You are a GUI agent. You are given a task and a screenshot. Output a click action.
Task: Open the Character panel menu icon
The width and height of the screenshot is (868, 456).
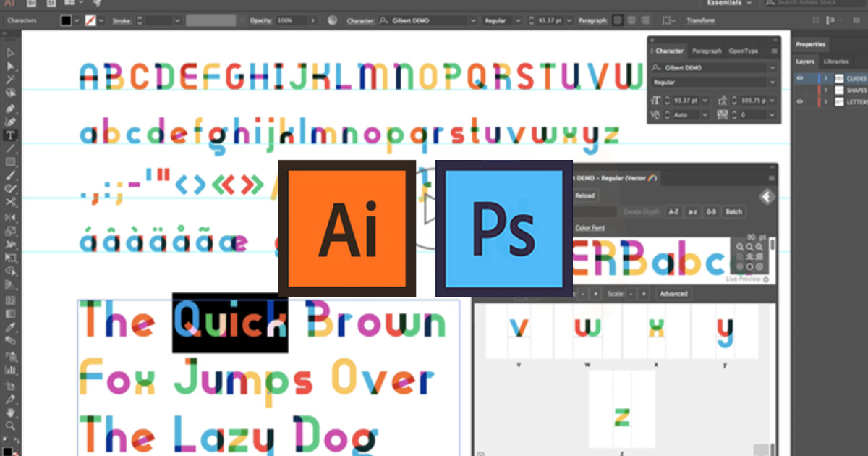(774, 51)
